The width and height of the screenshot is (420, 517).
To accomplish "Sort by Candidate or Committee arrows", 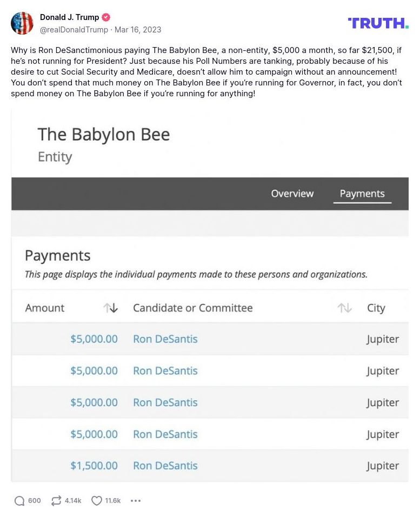I will (344, 308).
